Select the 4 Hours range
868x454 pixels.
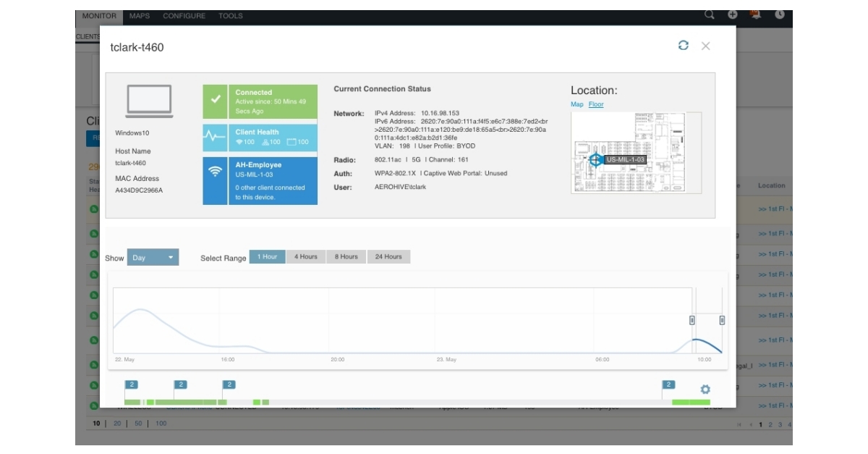coord(305,257)
